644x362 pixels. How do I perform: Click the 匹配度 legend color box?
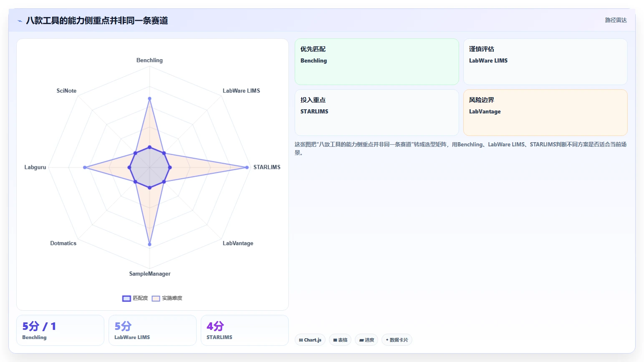click(x=126, y=298)
